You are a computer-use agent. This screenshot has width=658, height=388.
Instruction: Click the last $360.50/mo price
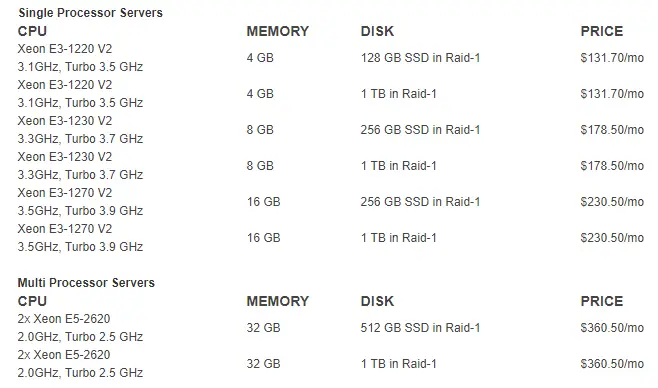click(612, 364)
